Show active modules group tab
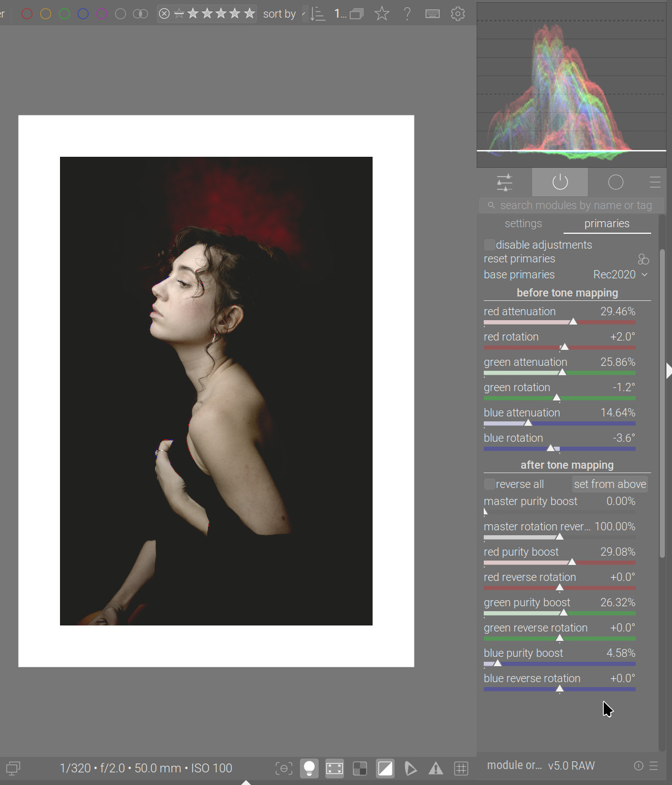Screen dimensions: 672x785 (x=560, y=182)
